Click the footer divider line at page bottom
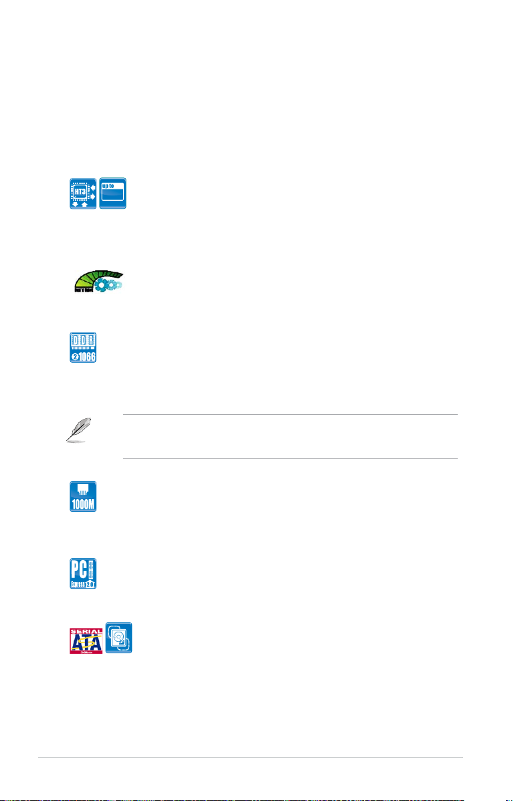The height and width of the screenshot is (801, 532). tap(250, 758)
